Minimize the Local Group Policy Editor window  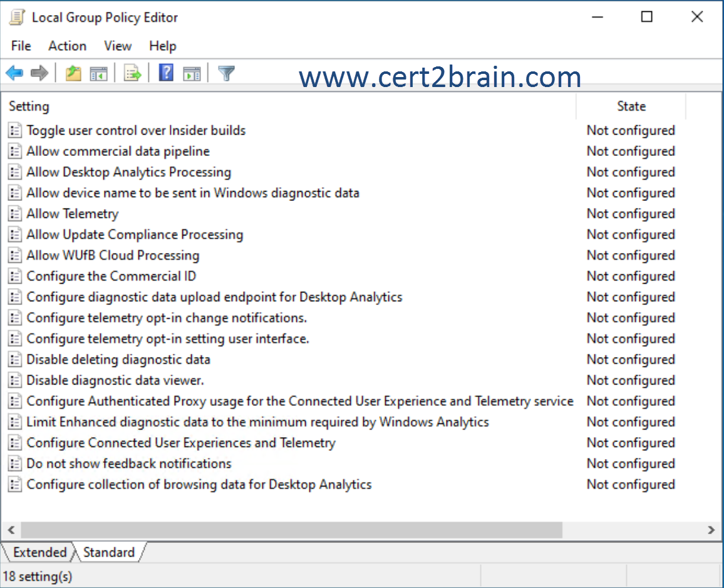597,17
